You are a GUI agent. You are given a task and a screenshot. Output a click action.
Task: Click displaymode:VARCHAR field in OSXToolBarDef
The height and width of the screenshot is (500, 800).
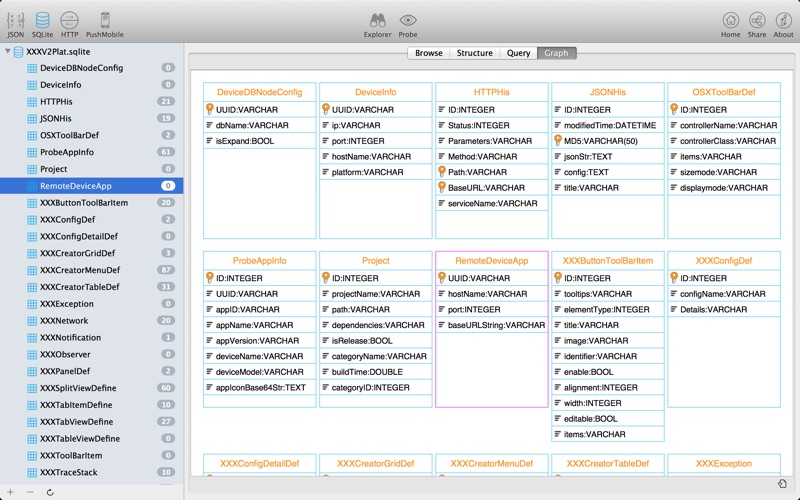pos(723,188)
